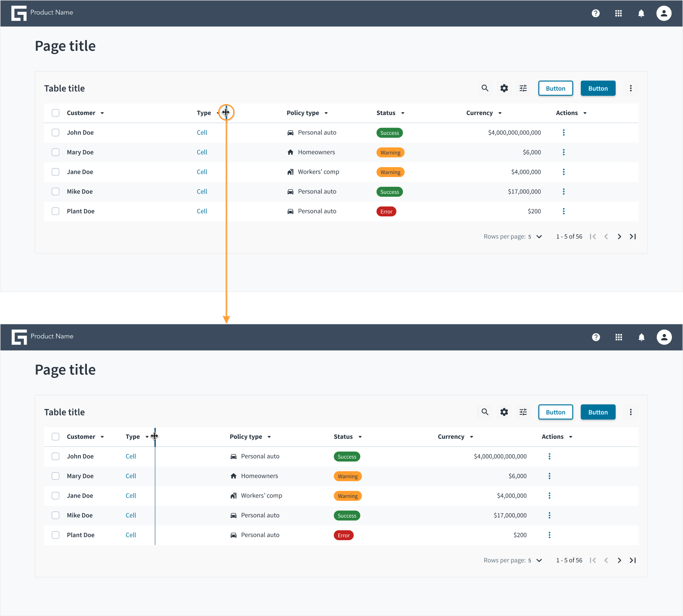Viewport: 683px width, 616px height.
Task: Open Policy type column dropdown, upper table
Action: pyautogui.click(x=326, y=113)
